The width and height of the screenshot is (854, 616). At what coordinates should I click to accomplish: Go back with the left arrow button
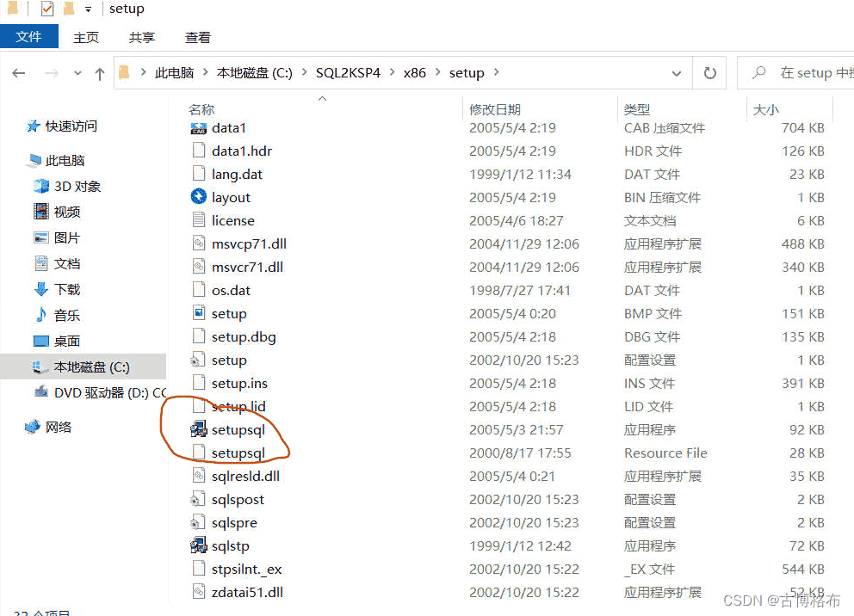coord(19,73)
